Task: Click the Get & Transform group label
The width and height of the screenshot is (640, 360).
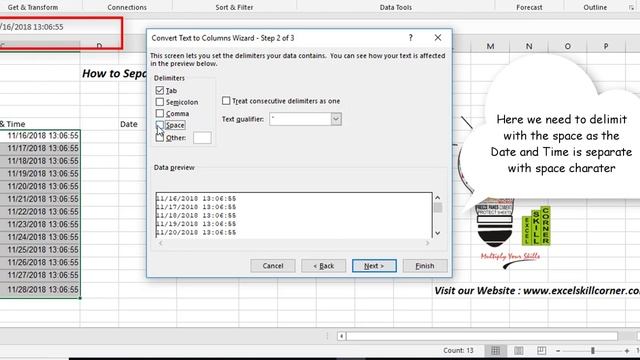Action: tap(33, 7)
